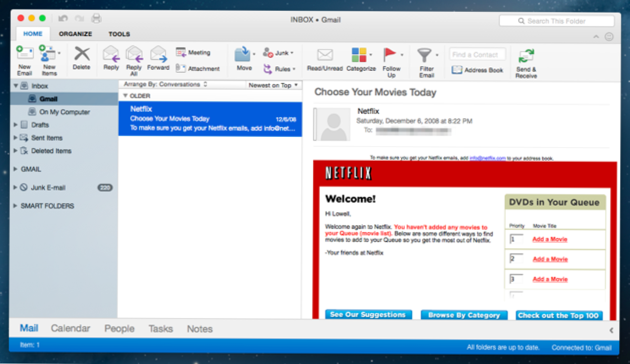Expand the Drafts folder
The height and width of the screenshot is (364, 630).
(16, 125)
